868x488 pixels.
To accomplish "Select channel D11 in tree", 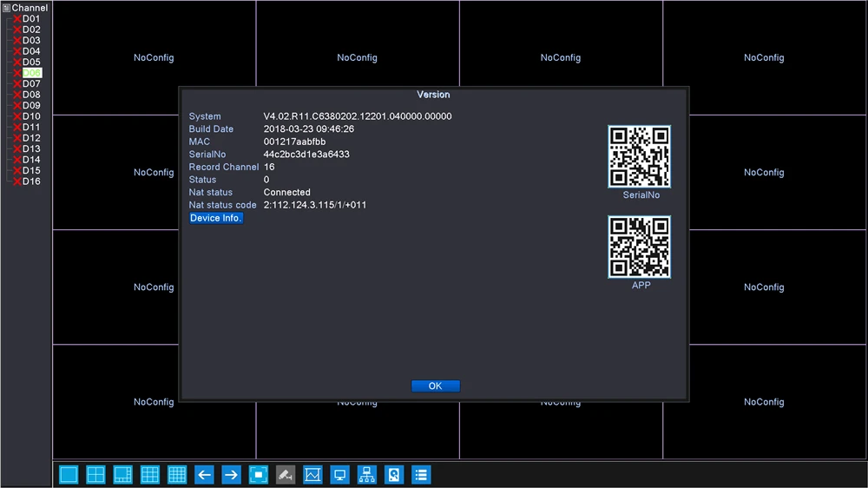I will [31, 127].
